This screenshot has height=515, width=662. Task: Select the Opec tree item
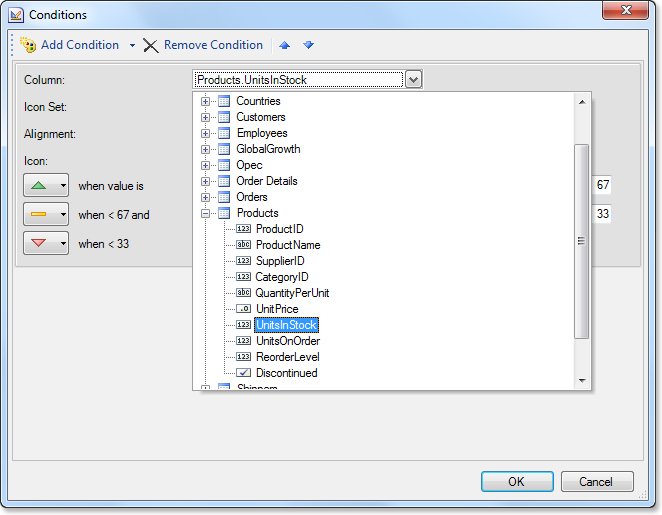(x=249, y=165)
